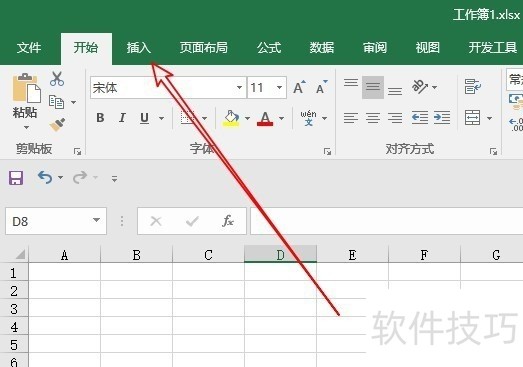Open the font size dropdown
The width and height of the screenshot is (523, 367).
click(x=280, y=87)
